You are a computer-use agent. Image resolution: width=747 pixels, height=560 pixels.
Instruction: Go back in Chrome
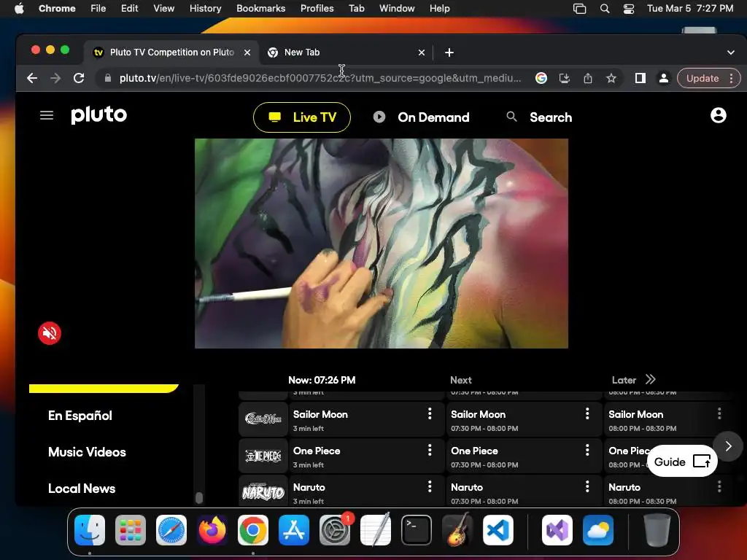(x=32, y=78)
